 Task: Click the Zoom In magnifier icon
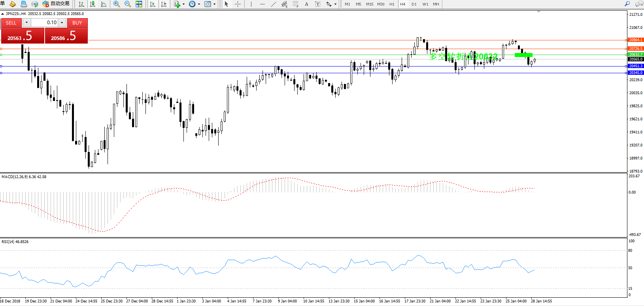(x=117, y=4)
